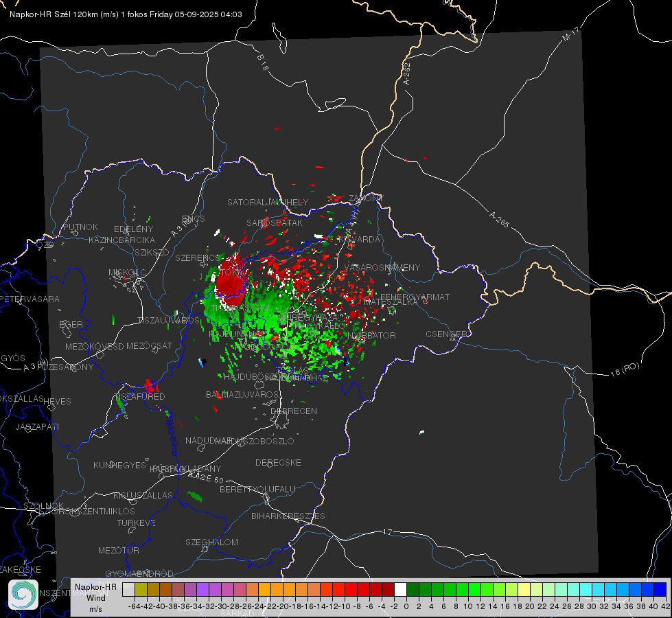
Task: Click the VÁSÁROSNAMÉNY label
Action: (382, 267)
